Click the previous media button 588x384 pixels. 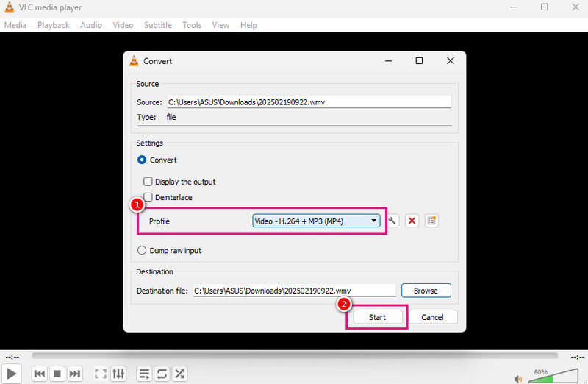[40, 374]
